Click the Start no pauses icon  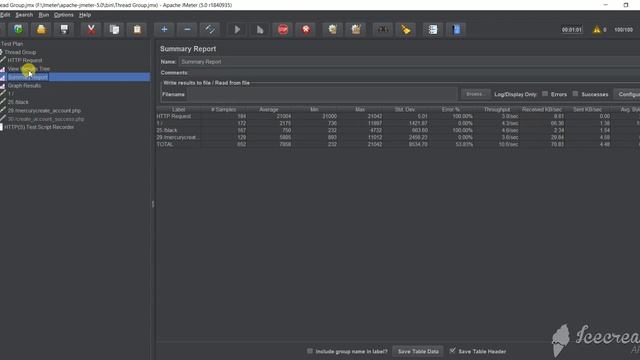pos(260,29)
